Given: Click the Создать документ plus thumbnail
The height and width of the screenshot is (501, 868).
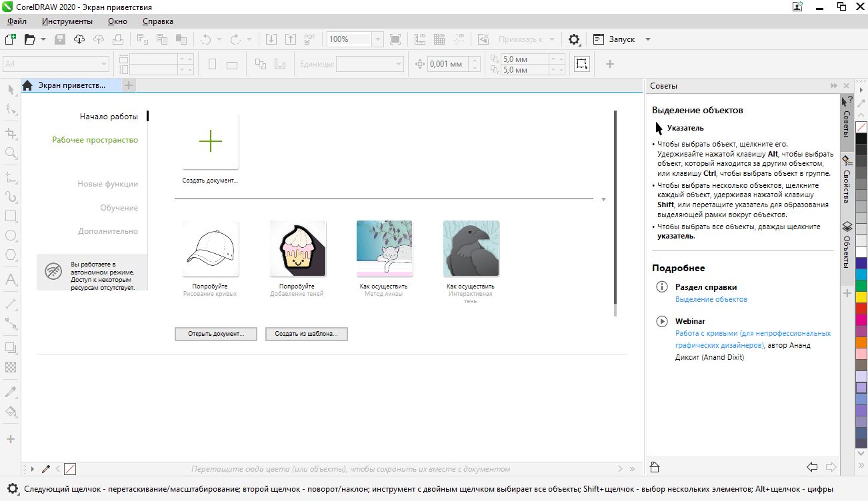Looking at the screenshot, I should (211, 141).
